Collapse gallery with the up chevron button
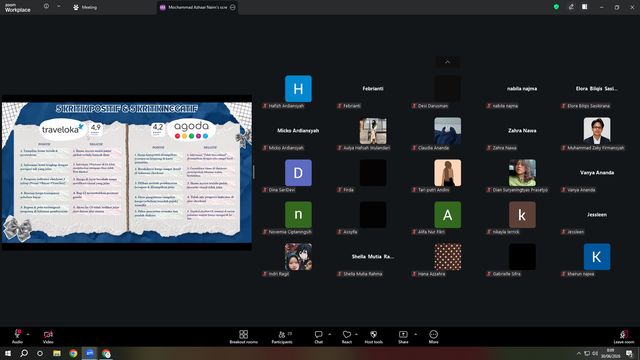Image resolution: width=640 pixels, height=360 pixels. pyautogui.click(x=447, y=62)
